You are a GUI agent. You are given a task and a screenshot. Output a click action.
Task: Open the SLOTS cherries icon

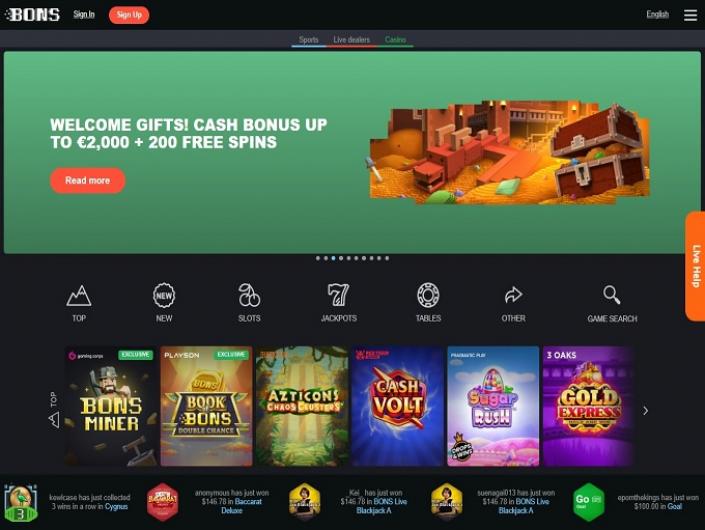point(249,295)
